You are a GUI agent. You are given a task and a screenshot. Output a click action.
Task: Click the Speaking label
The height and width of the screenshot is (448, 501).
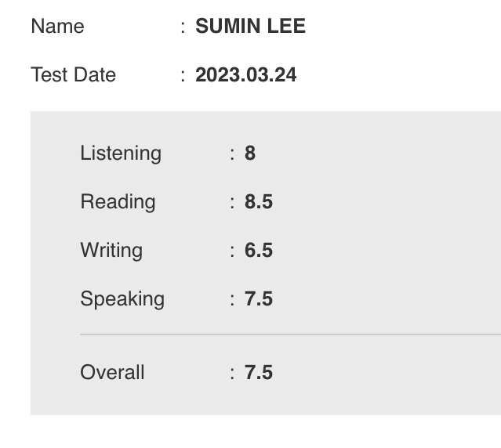[122, 299]
